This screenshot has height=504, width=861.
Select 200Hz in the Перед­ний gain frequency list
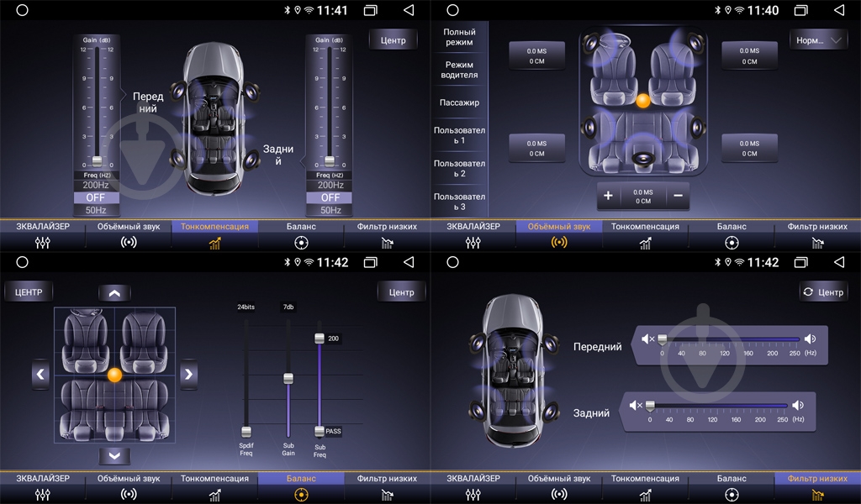pyautogui.click(x=96, y=185)
